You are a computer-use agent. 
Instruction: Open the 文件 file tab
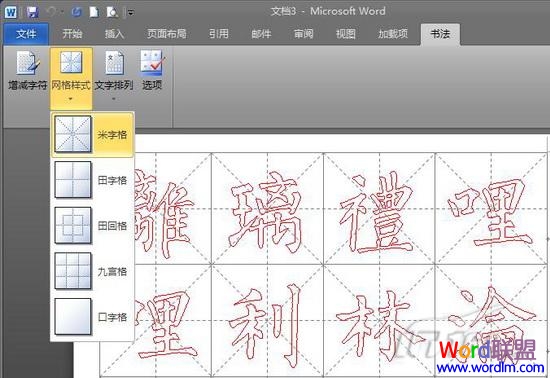click(26, 34)
